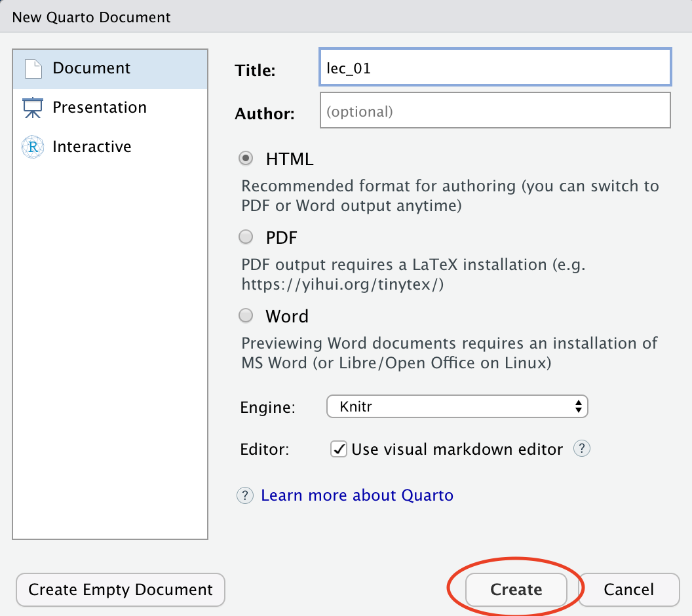
Task: Select Word output radio button
Action: 246,317
